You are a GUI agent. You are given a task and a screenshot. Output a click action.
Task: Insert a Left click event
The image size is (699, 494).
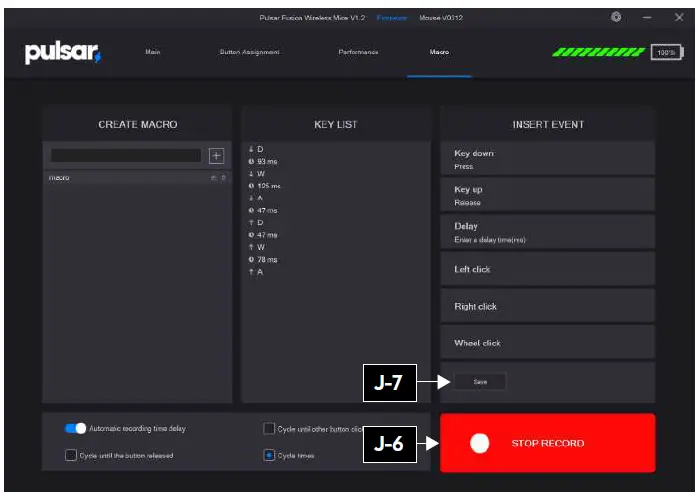547,269
